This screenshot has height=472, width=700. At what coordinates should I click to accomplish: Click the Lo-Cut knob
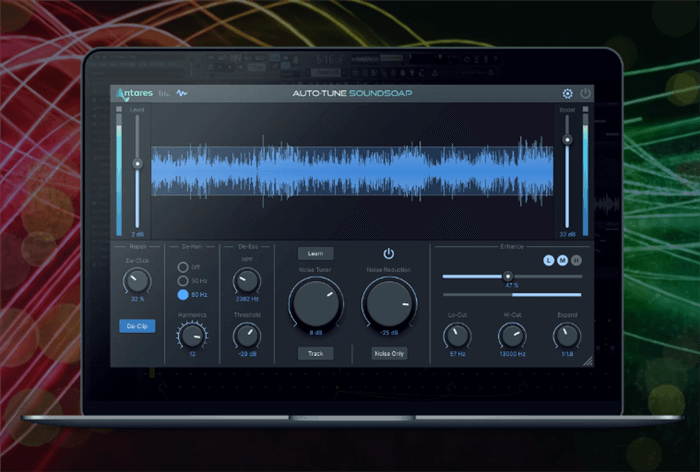pos(457,336)
